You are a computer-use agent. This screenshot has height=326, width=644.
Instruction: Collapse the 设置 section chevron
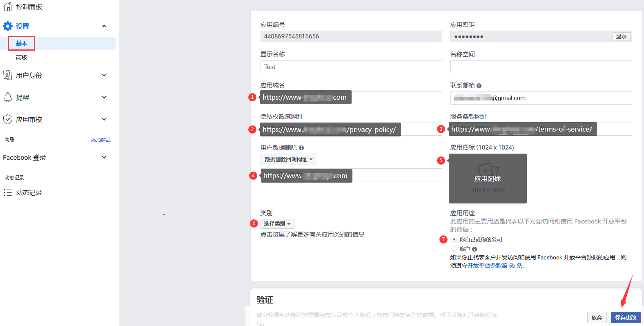click(104, 26)
